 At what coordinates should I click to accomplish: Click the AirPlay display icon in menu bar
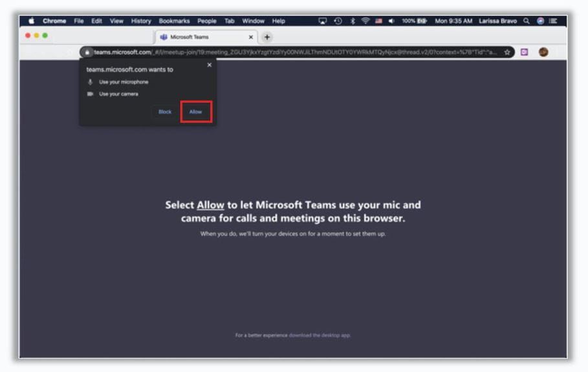tap(323, 21)
